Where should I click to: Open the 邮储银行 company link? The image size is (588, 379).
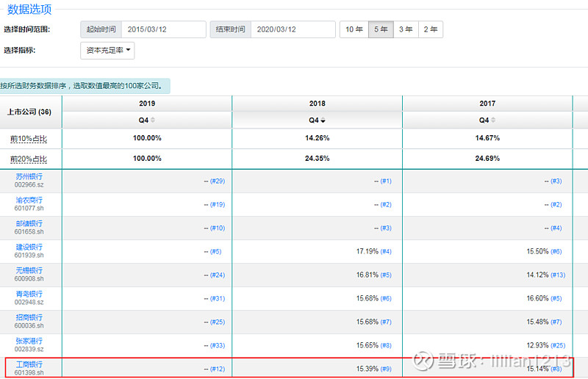tap(29, 223)
